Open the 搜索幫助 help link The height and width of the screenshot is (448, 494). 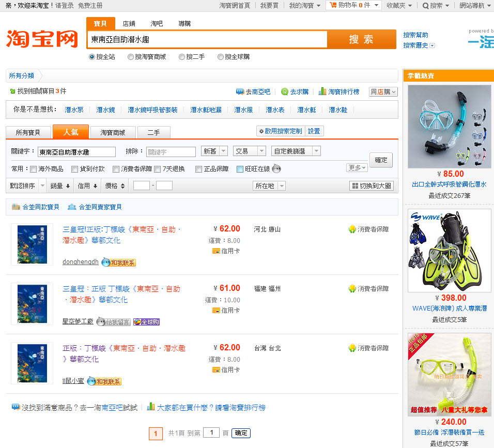tap(416, 34)
